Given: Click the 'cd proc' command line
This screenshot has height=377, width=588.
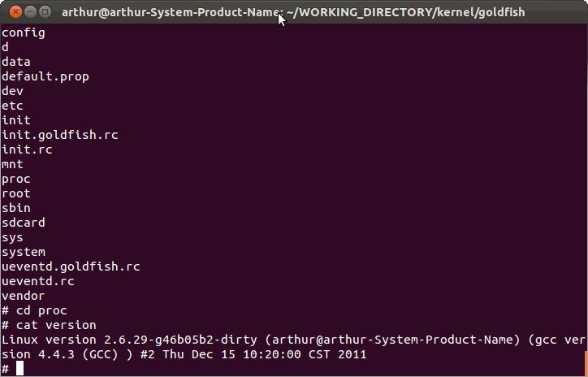Looking at the screenshot, I should [x=34, y=311].
